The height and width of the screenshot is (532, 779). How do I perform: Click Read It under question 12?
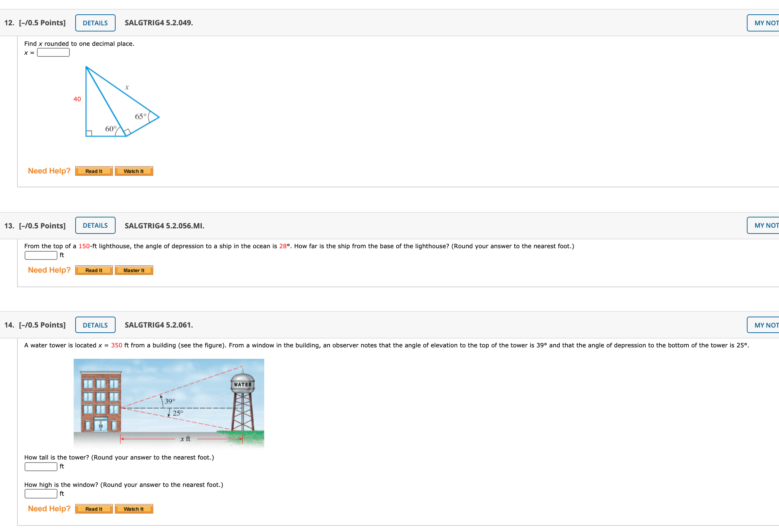94,171
